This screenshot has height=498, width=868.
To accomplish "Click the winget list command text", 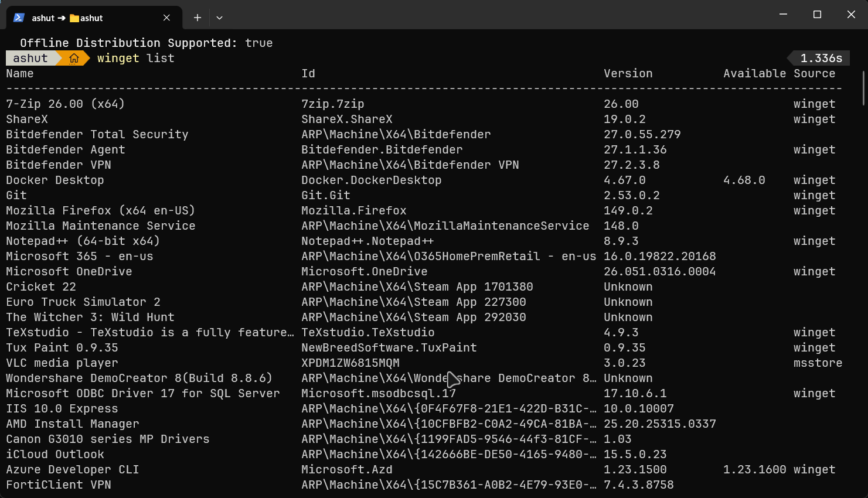I will pos(135,58).
